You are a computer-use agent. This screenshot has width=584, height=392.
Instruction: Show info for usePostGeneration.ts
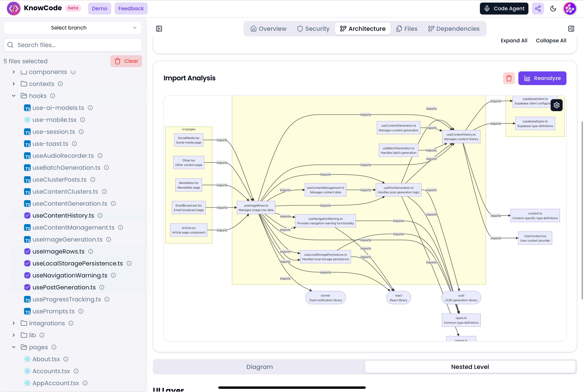click(102, 287)
